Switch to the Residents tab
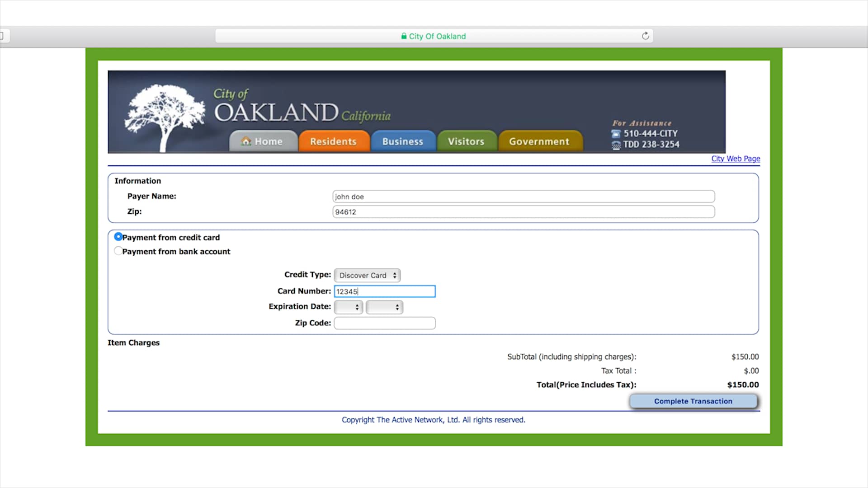 334,141
